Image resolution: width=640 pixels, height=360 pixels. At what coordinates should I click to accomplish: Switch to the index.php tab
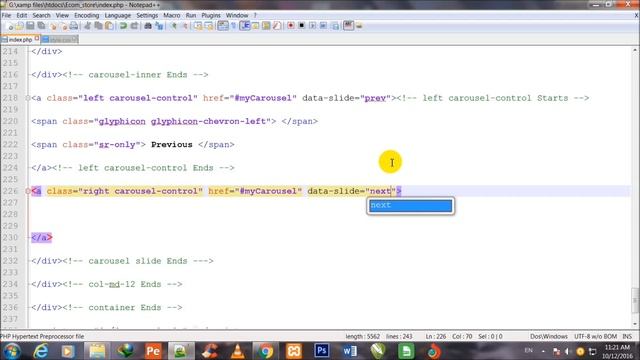click(x=20, y=40)
